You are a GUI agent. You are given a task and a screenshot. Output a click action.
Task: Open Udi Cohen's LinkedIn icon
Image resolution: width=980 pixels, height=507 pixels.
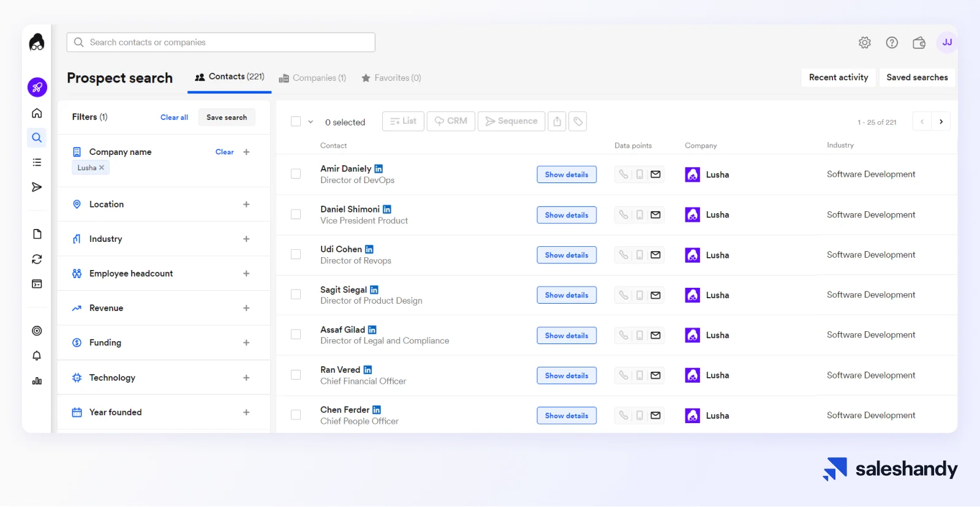click(x=369, y=249)
